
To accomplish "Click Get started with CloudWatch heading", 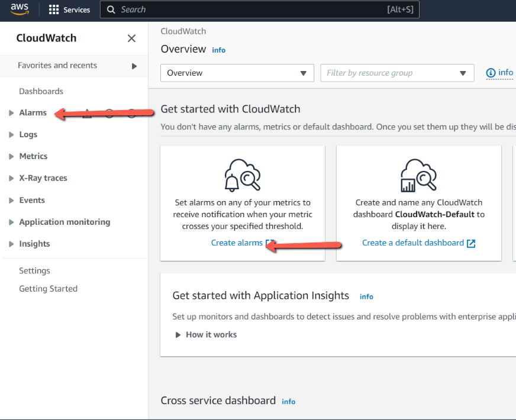I will (230, 109).
